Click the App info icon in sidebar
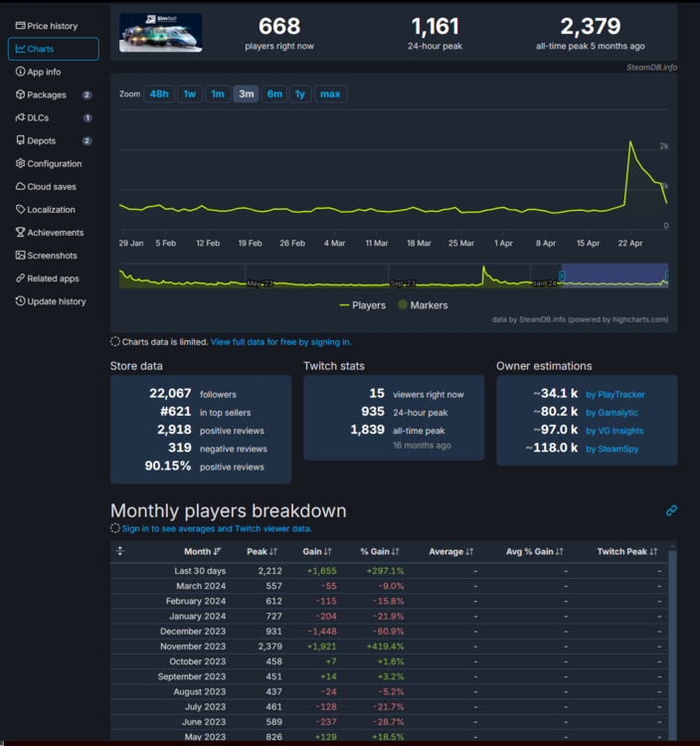This screenshot has height=746, width=700. point(21,72)
